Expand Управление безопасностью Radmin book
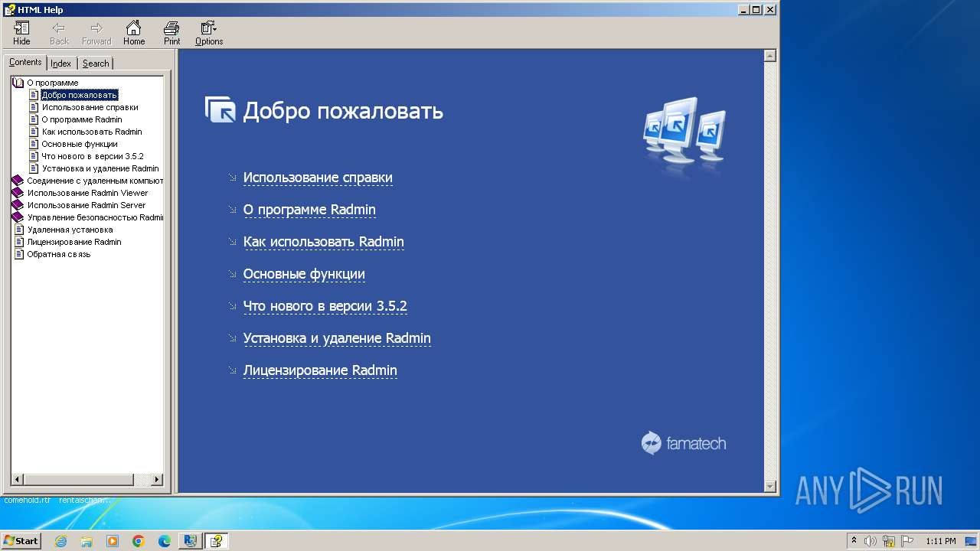Image resolution: width=980 pixels, height=551 pixels. (x=18, y=217)
